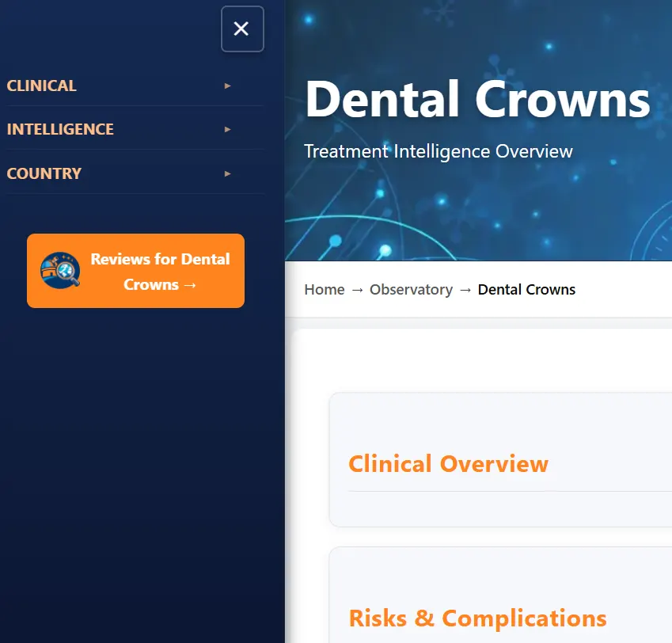
Task: Expand the INTELLIGENCE menu arrow
Action: [228, 129]
